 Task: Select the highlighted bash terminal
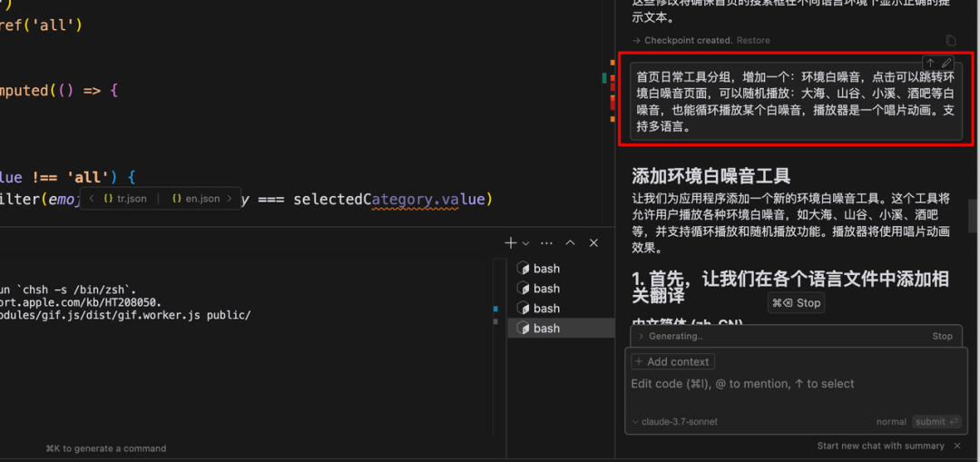point(561,329)
